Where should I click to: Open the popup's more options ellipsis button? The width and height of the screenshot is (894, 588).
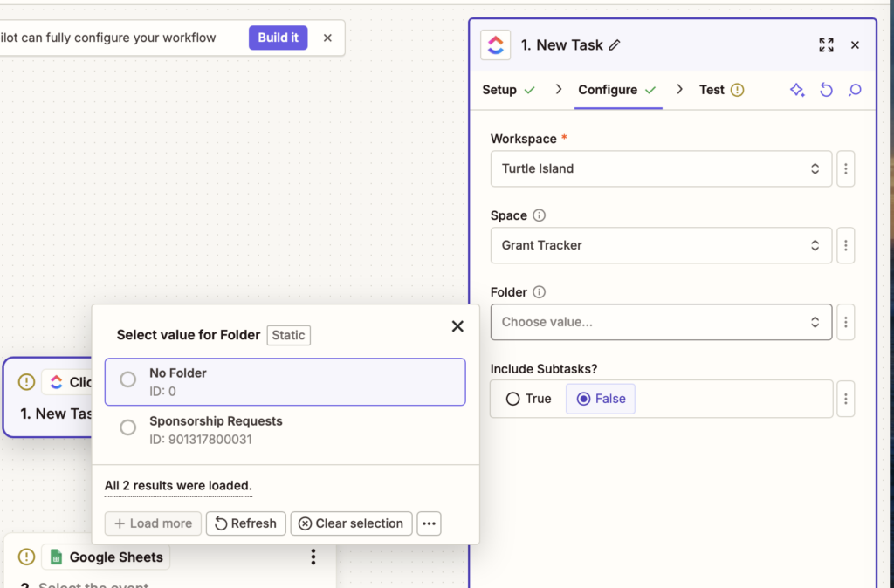point(429,523)
